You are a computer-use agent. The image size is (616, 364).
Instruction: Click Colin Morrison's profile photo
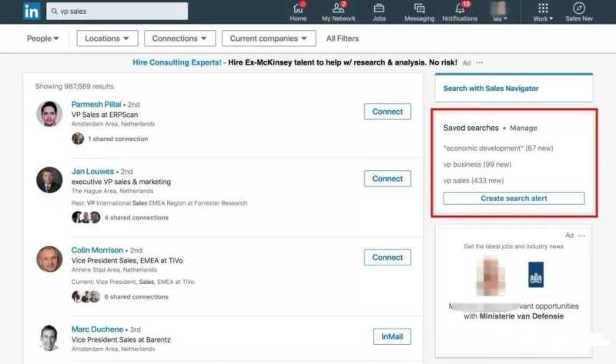[x=49, y=259]
